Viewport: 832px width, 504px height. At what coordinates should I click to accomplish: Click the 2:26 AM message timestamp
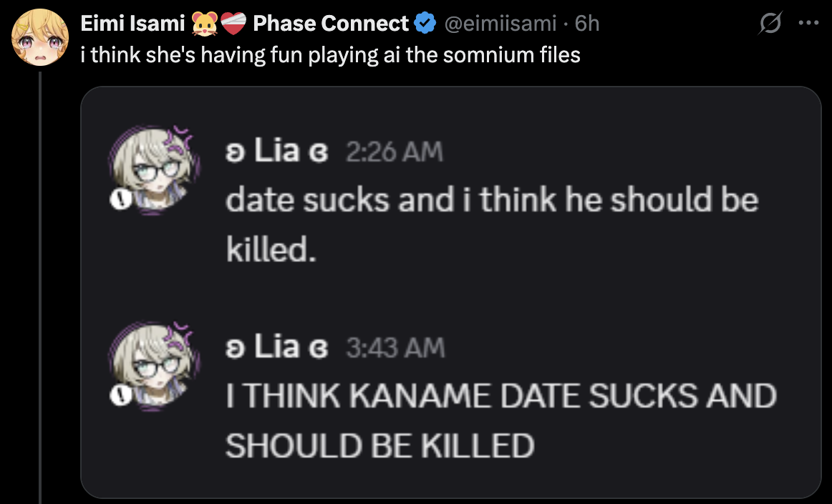point(394,152)
